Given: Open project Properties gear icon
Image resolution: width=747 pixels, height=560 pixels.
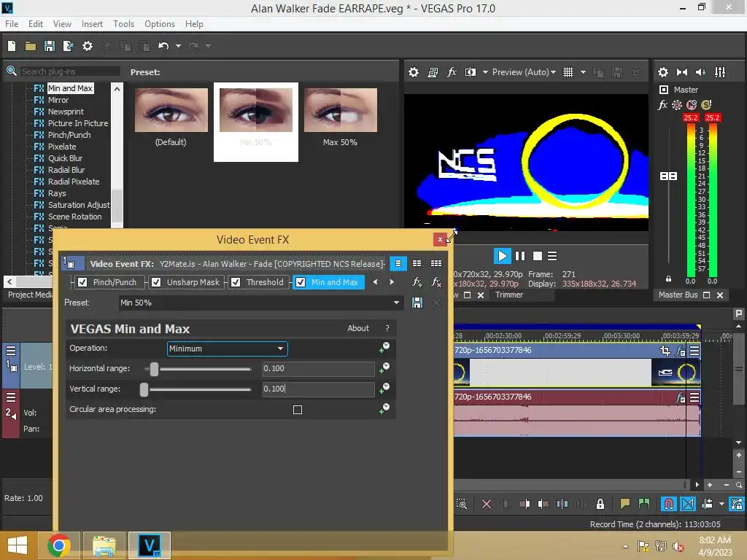Looking at the screenshot, I should coord(88,46).
